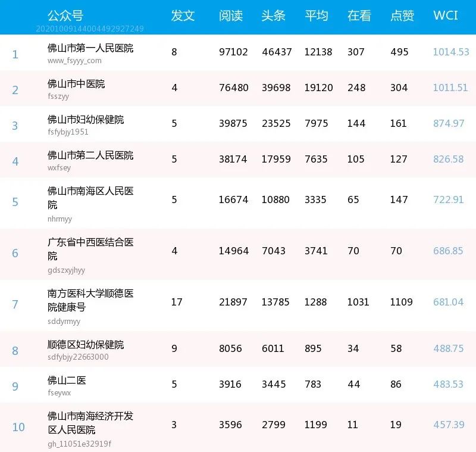
Task: Click the 阅读 column header
Action: (231, 15)
